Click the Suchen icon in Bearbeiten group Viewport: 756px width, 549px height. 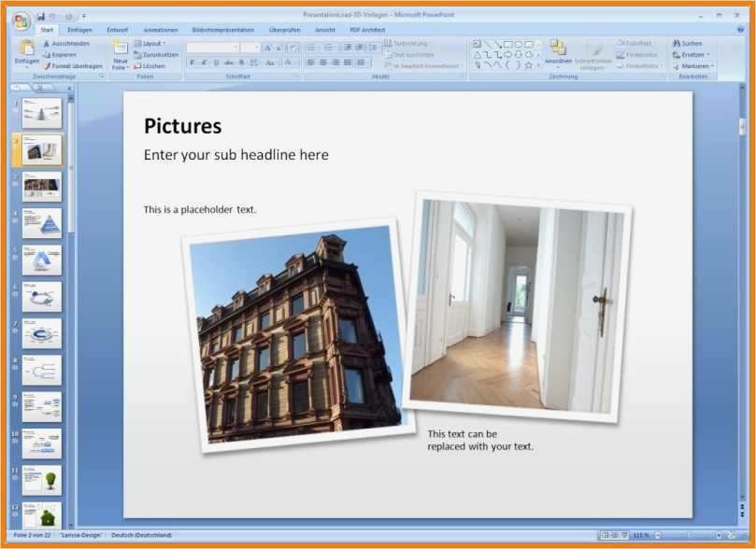pos(689,43)
